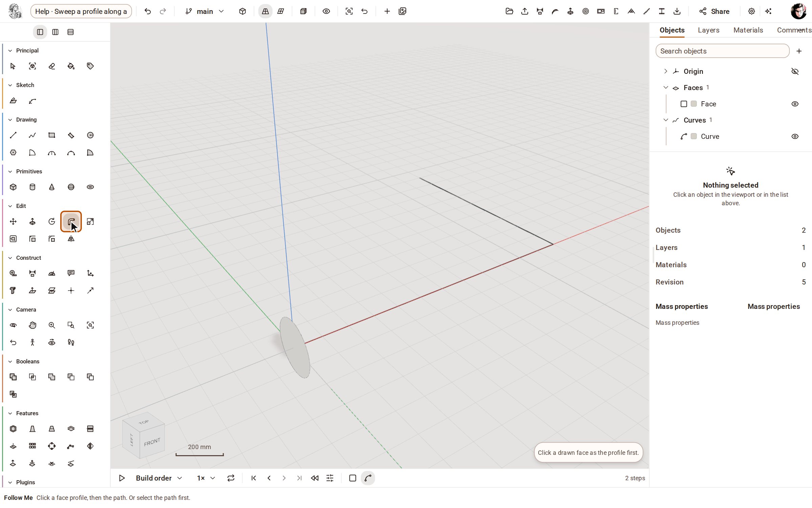The image size is (812, 508).
Task: Select the arrow Select tool in Principal
Action: pos(13,66)
